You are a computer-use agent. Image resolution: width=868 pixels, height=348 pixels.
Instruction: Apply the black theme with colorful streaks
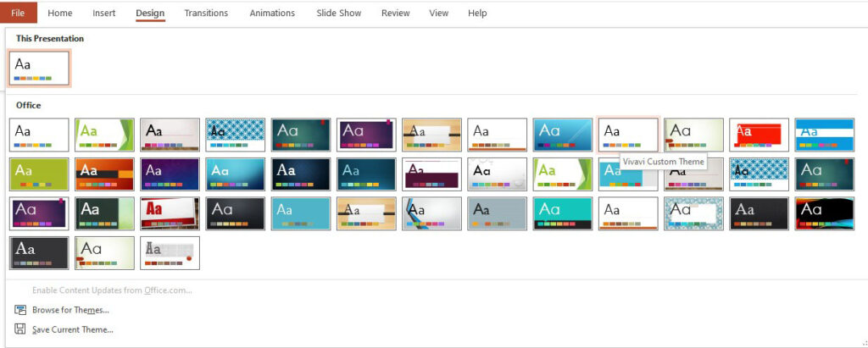[x=824, y=213]
